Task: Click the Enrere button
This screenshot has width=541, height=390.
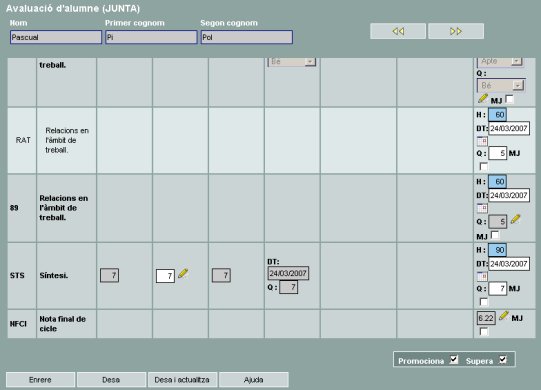Action: point(40,380)
